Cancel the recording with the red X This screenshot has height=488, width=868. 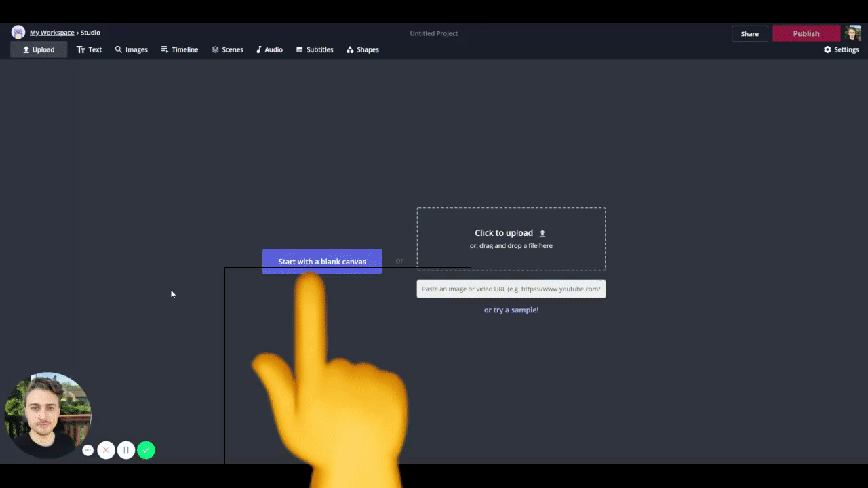pos(106,450)
